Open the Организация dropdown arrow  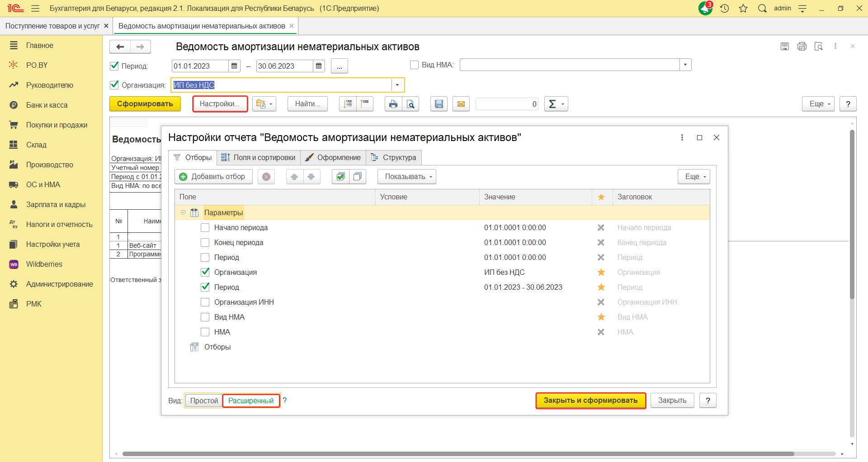pos(397,85)
